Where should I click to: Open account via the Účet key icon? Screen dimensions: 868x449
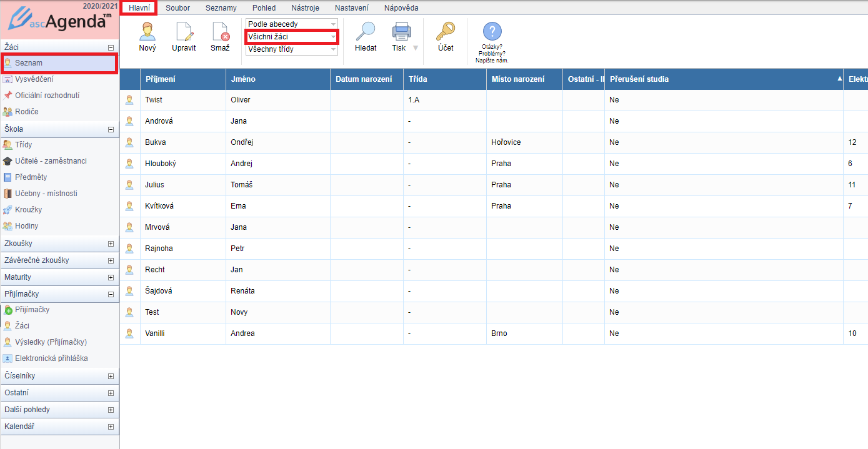click(446, 32)
